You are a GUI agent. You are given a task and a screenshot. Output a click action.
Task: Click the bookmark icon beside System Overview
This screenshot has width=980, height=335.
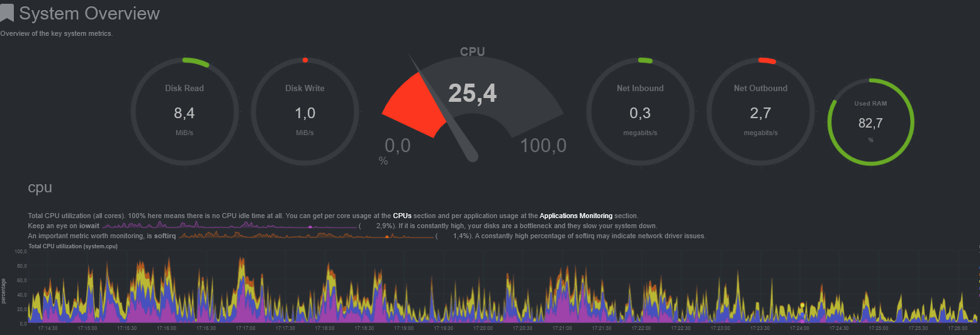pos(7,13)
